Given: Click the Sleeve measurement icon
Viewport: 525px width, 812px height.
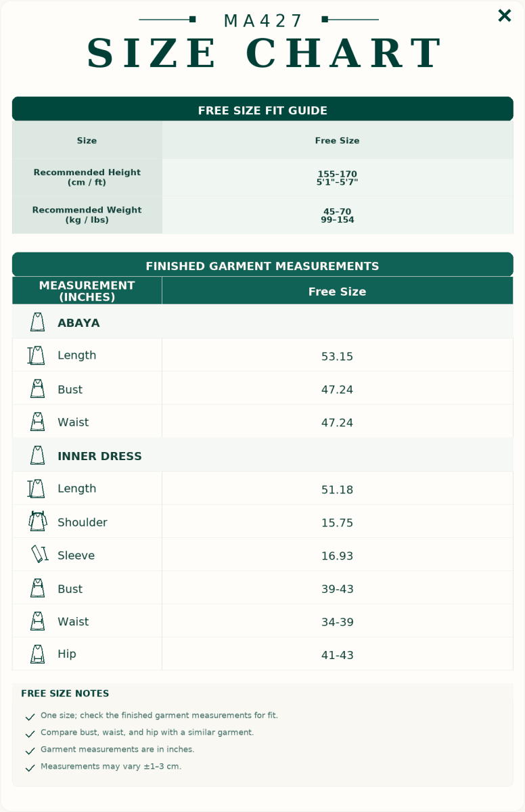Looking at the screenshot, I should click(39, 555).
